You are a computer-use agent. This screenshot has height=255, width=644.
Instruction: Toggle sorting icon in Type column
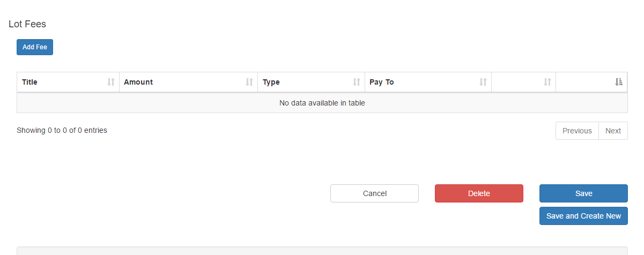(x=357, y=82)
